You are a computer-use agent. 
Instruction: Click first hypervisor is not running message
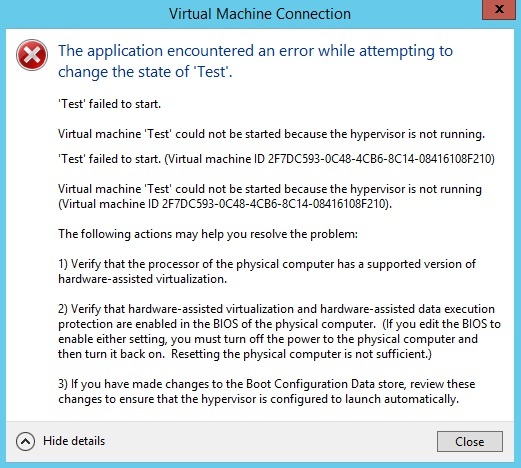coord(271,134)
